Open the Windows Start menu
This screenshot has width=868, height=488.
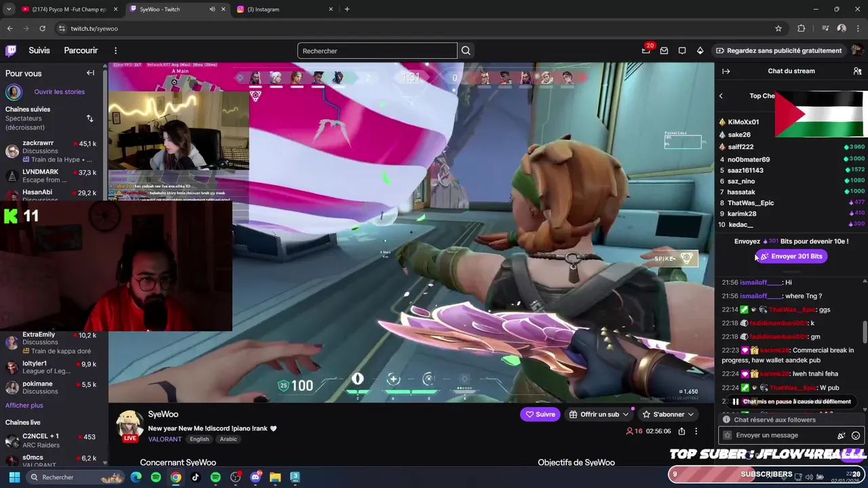tap(14, 477)
